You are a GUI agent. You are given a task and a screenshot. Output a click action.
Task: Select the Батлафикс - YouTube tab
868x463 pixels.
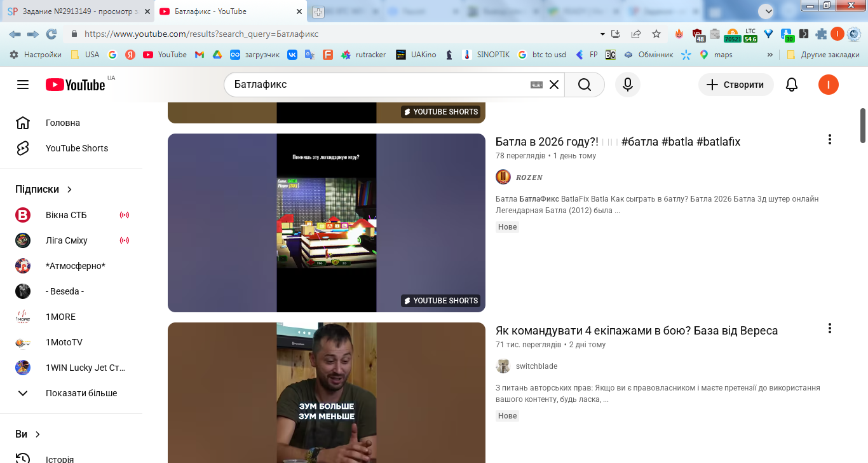click(x=231, y=11)
